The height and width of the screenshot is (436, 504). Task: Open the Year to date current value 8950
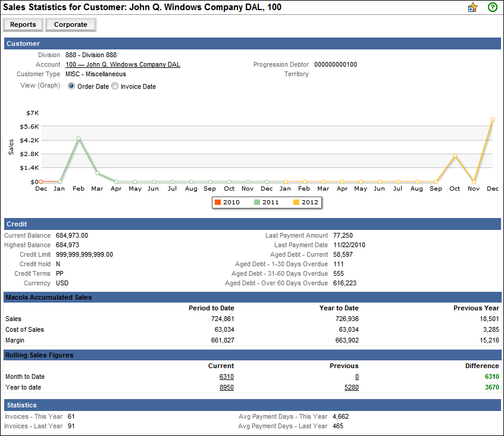(x=226, y=388)
